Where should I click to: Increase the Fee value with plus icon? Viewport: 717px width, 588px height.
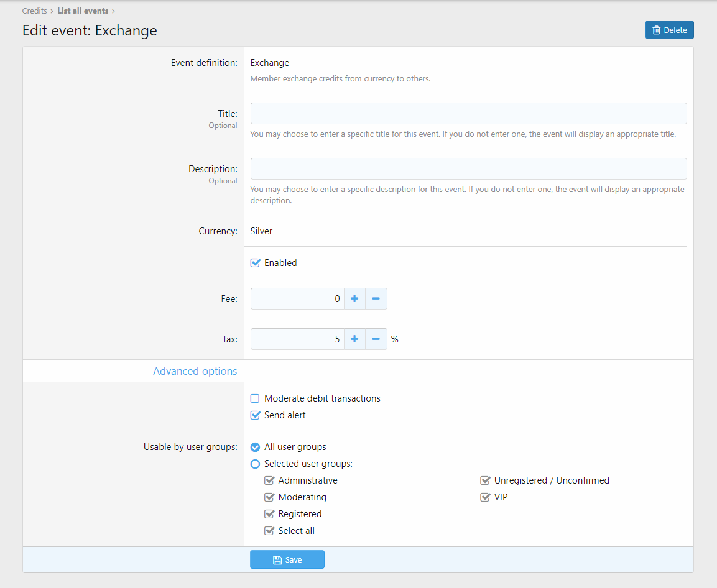click(x=354, y=299)
